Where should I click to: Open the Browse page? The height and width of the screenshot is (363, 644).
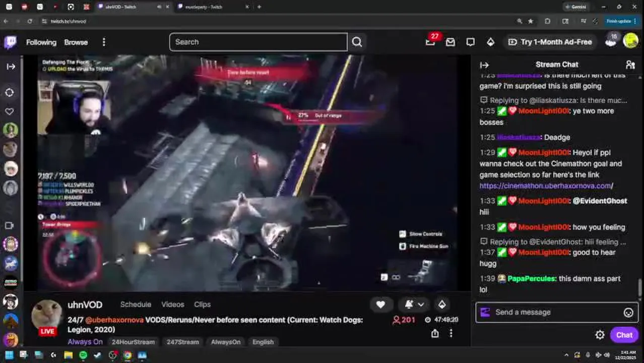point(76,42)
